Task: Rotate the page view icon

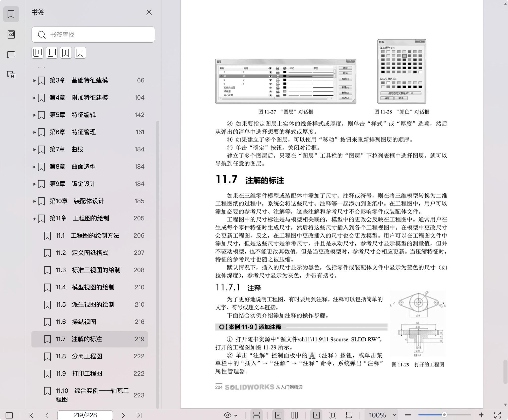Action: coord(349,415)
